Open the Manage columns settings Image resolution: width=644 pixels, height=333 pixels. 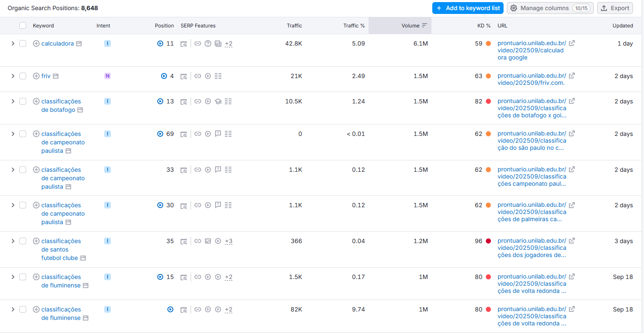550,8
